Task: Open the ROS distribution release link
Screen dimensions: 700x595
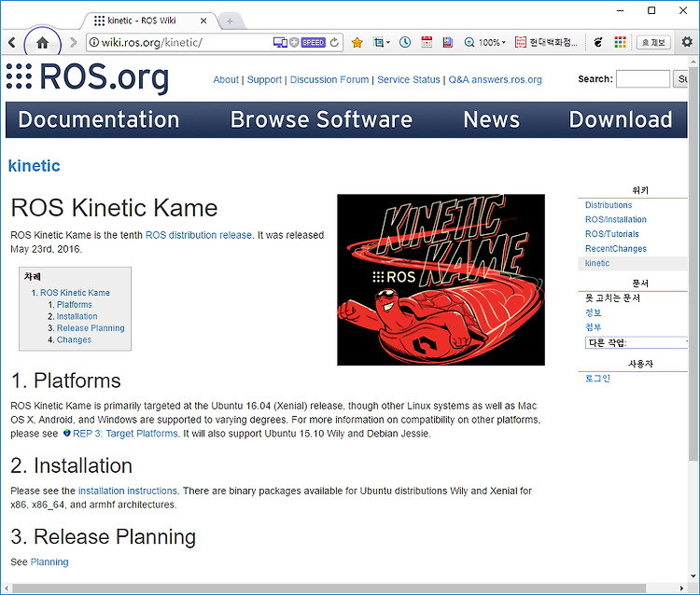Action: pyautogui.click(x=199, y=235)
